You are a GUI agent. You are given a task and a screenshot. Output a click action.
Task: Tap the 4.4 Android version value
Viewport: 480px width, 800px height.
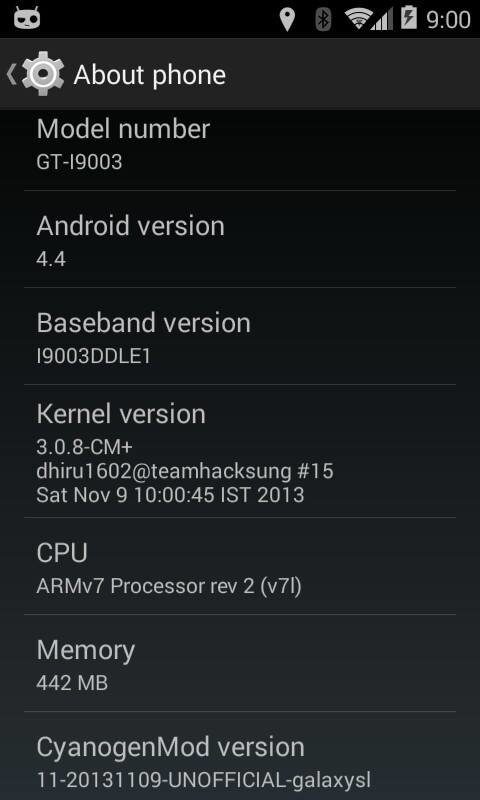click(x=51, y=259)
